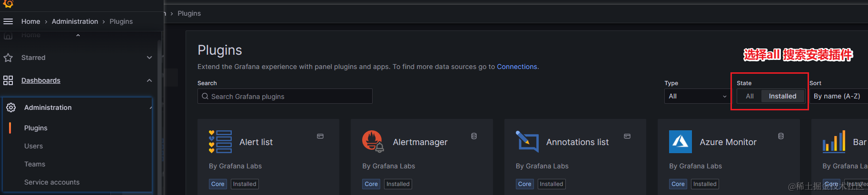Open the Administration menu item

pos(48,107)
